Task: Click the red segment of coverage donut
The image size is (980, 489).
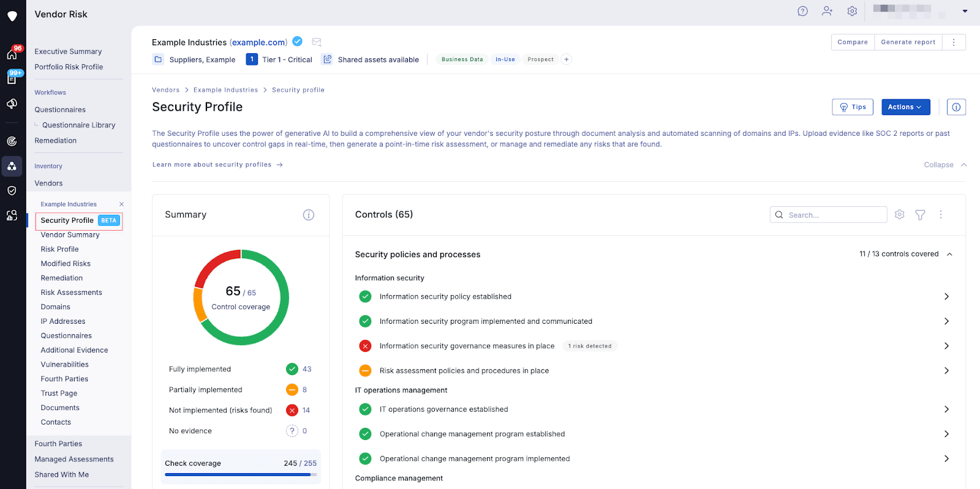Action: click(x=214, y=262)
